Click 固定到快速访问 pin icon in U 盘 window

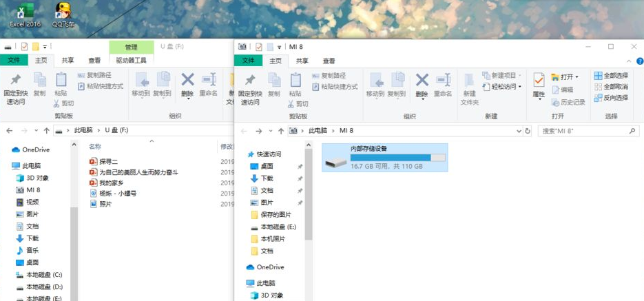tap(15, 86)
